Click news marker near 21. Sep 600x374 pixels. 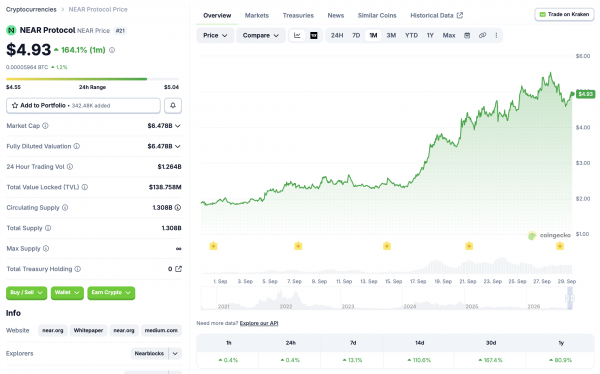[x=469, y=246]
